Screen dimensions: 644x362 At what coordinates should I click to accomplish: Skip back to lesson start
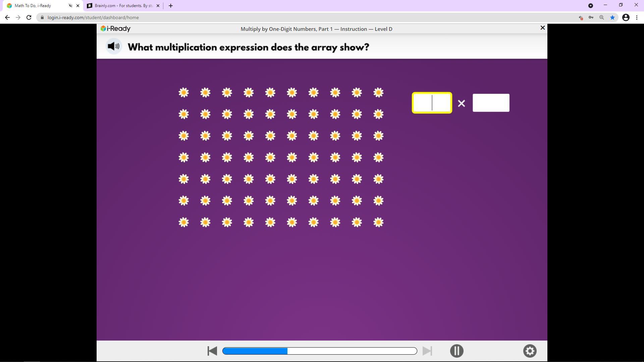[x=212, y=351]
